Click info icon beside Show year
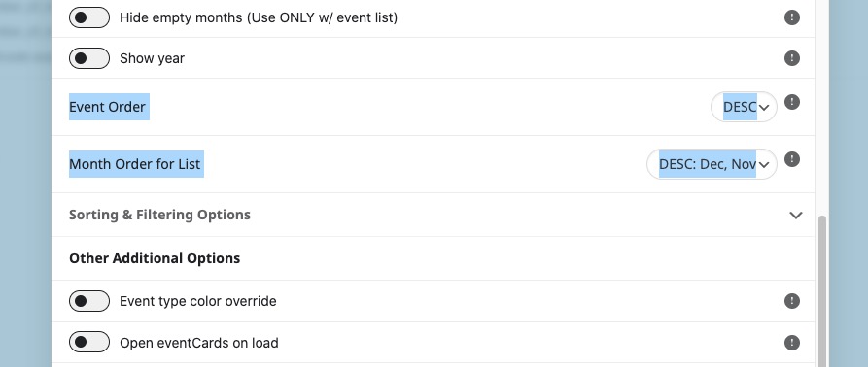The width and height of the screenshot is (868, 367). (792, 58)
